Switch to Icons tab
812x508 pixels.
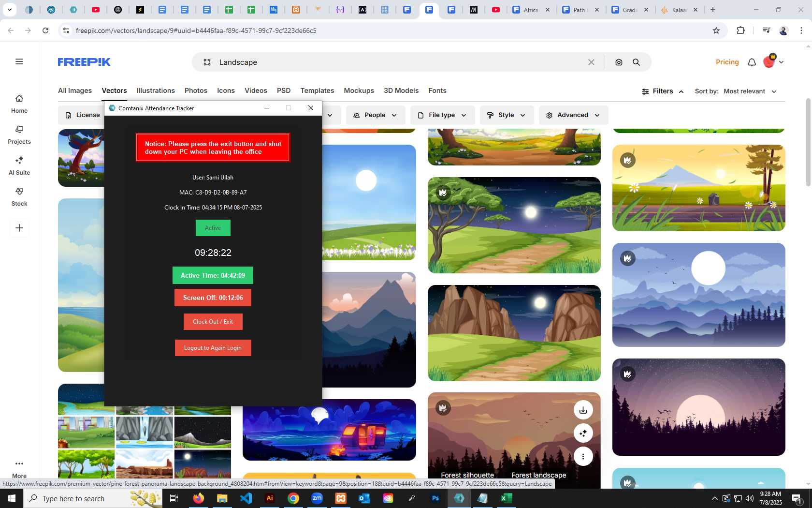[x=226, y=90]
